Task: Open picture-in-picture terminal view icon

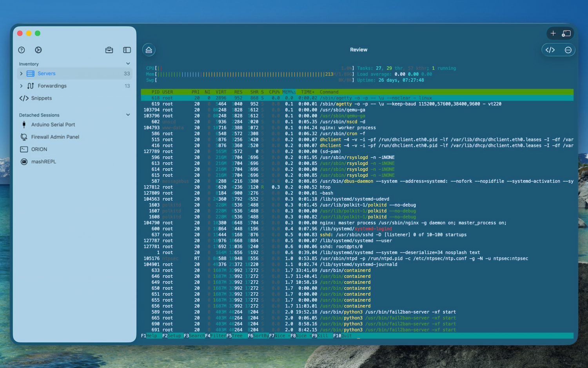Action: (566, 33)
